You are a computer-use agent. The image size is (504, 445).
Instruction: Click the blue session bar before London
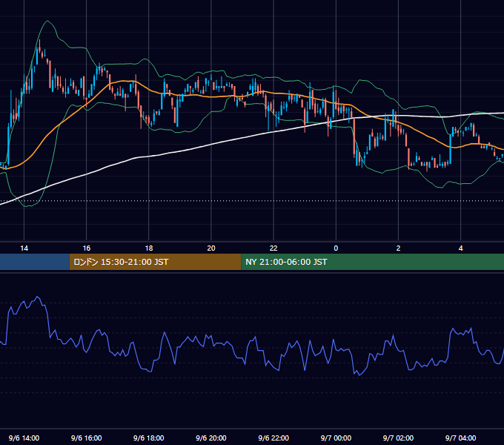pyautogui.click(x=35, y=262)
